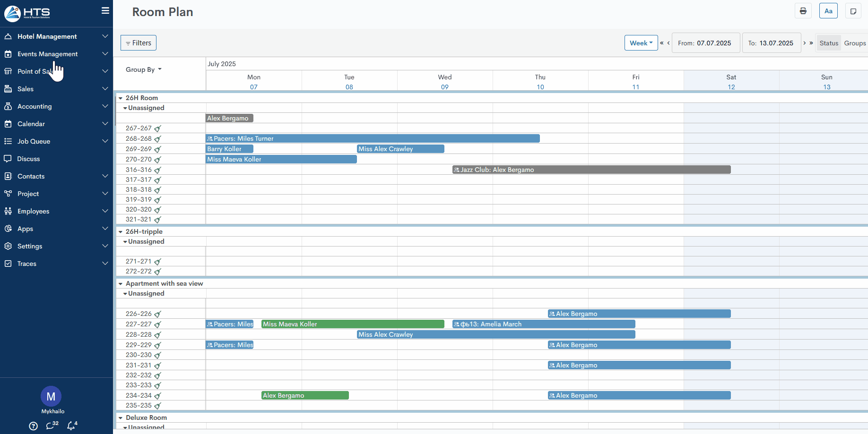Click the note icon in top right
Screen dimensions: 868x434
853,11
